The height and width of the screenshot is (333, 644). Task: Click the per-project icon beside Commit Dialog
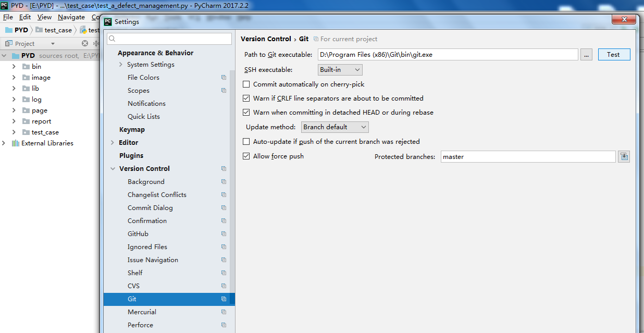pyautogui.click(x=224, y=207)
